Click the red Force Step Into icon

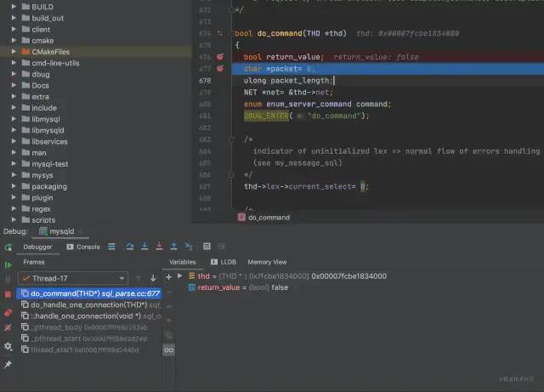(159, 247)
